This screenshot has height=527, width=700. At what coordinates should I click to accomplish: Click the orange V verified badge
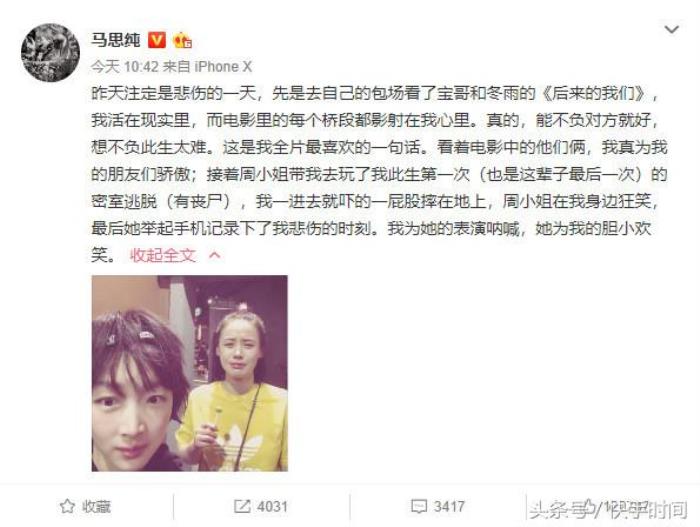click(157, 40)
